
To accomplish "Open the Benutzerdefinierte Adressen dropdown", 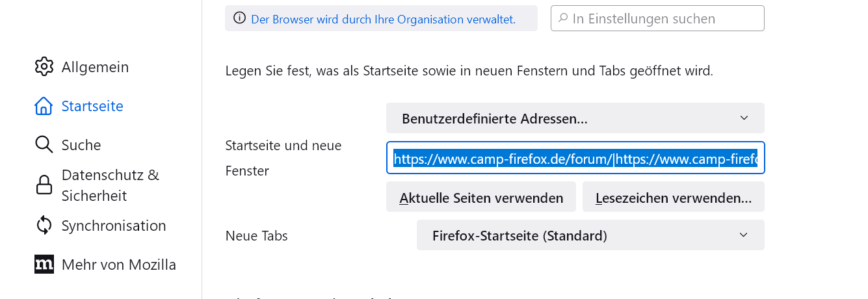I will click(x=575, y=118).
